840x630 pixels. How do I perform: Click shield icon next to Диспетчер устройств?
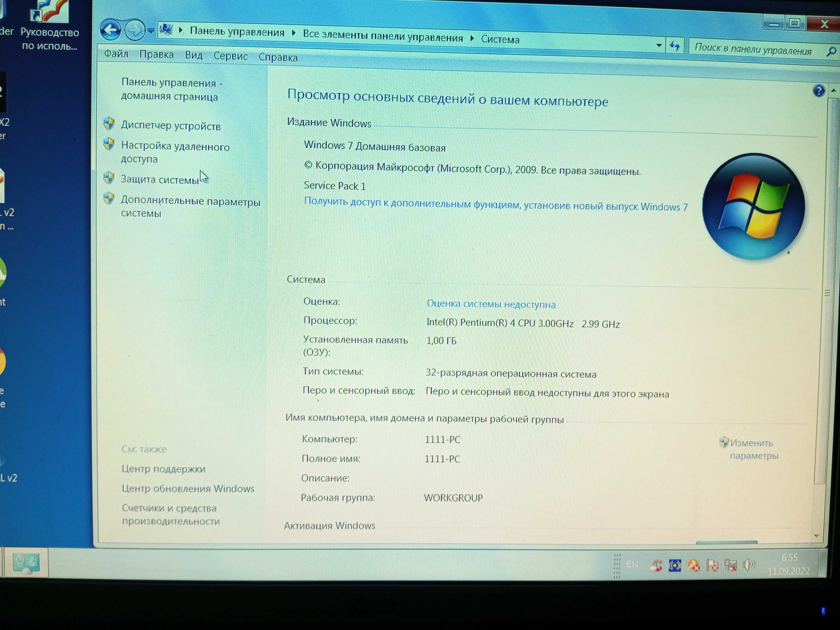click(109, 123)
